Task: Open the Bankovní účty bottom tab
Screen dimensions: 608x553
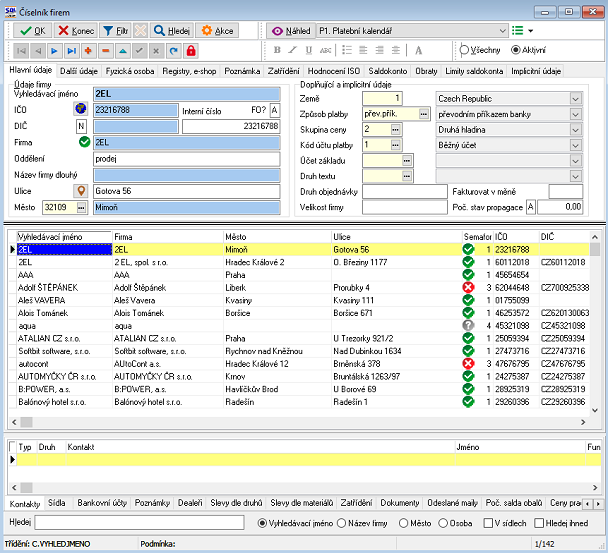Action: click(105, 503)
